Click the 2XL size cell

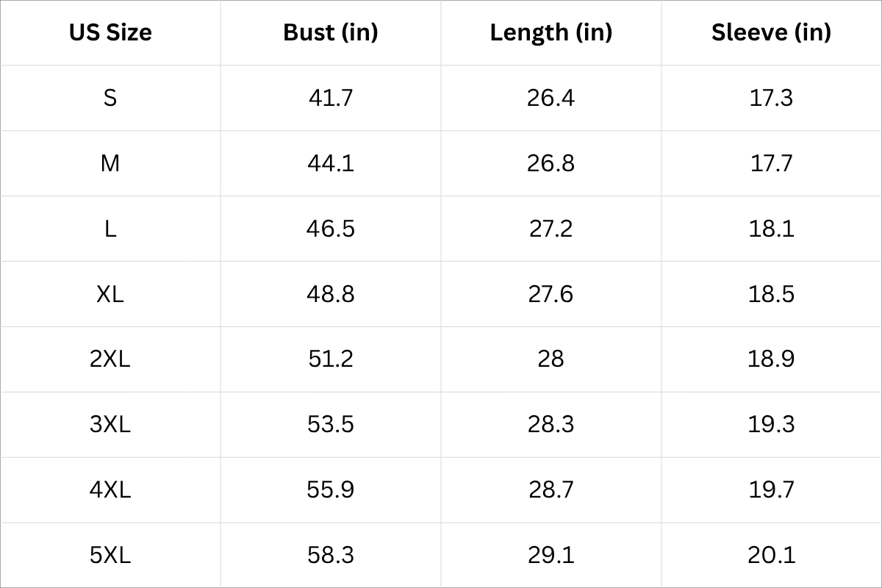110,359
